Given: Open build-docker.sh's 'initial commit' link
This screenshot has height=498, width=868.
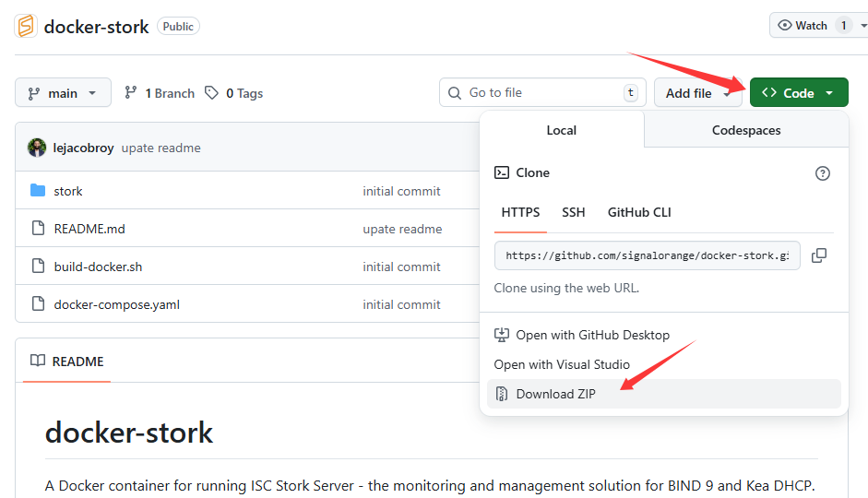Looking at the screenshot, I should pyautogui.click(x=401, y=267).
